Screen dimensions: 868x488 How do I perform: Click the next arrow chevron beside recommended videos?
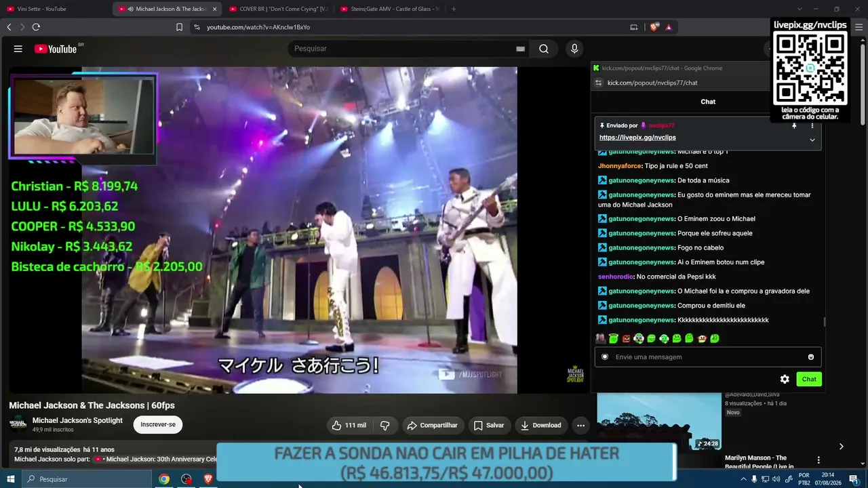(x=841, y=446)
